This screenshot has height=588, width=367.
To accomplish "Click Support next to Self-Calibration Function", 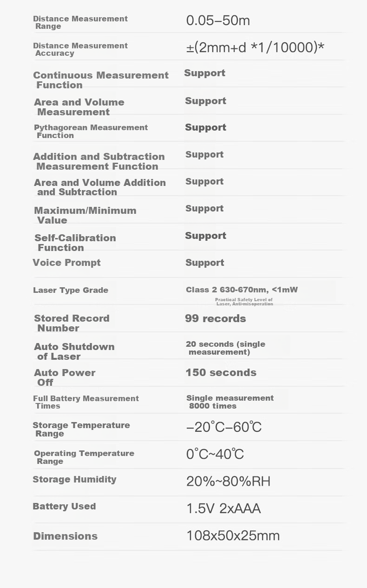I will tap(205, 236).
